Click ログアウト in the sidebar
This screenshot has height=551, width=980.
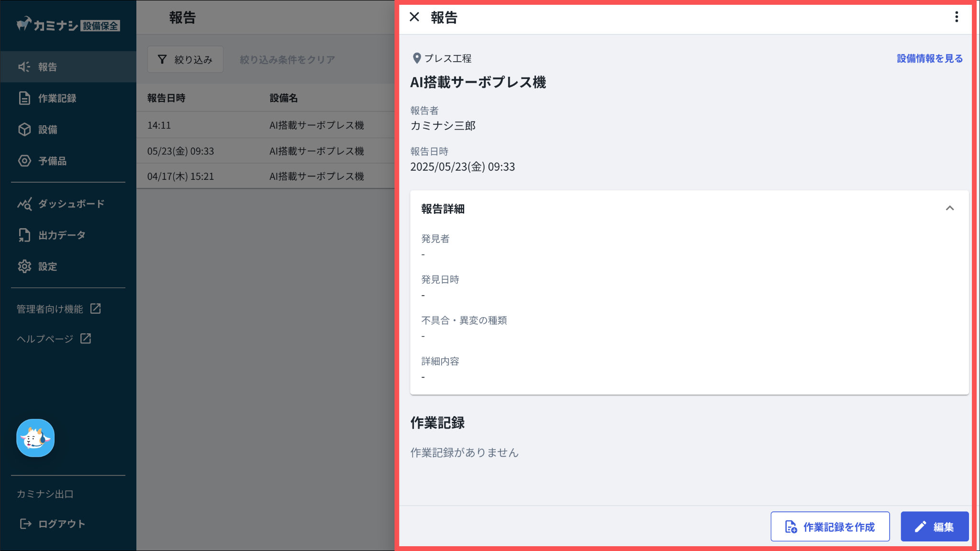pyautogui.click(x=53, y=524)
